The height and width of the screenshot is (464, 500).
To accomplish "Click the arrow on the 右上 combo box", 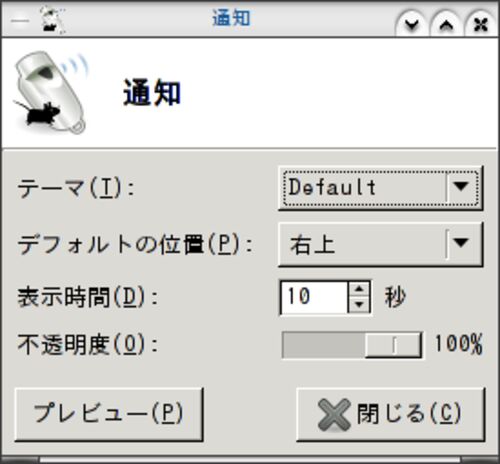I will pos(461,243).
